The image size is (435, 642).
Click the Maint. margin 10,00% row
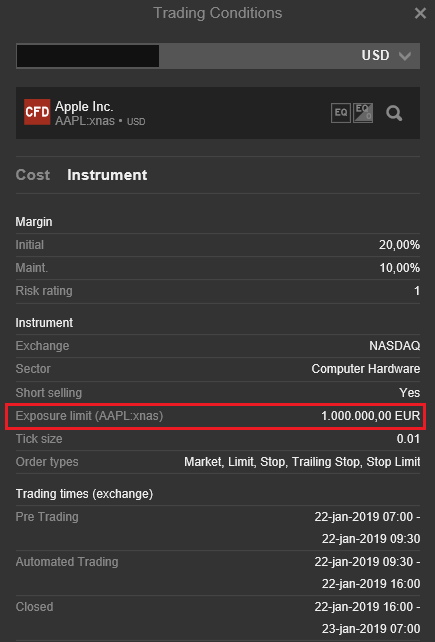coord(218,268)
